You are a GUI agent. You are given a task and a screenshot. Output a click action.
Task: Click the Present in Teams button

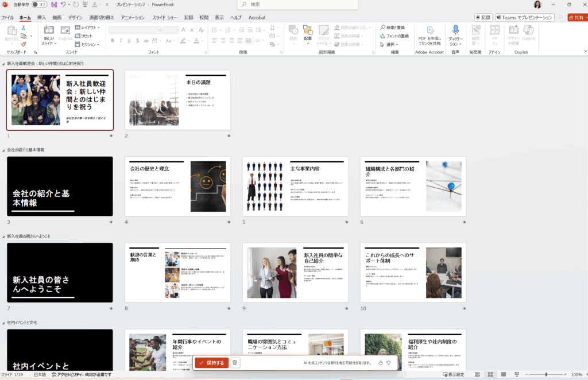click(525, 17)
